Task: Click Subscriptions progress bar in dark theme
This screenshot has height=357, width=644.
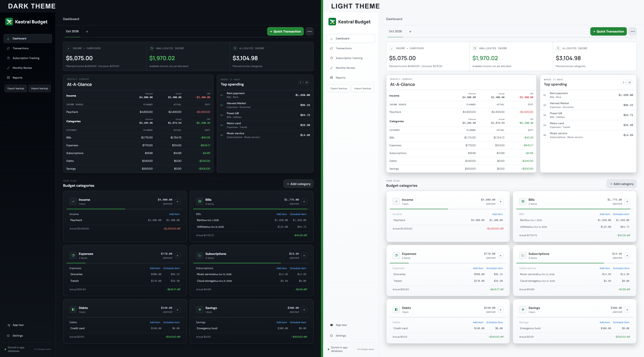Action: click(x=252, y=263)
